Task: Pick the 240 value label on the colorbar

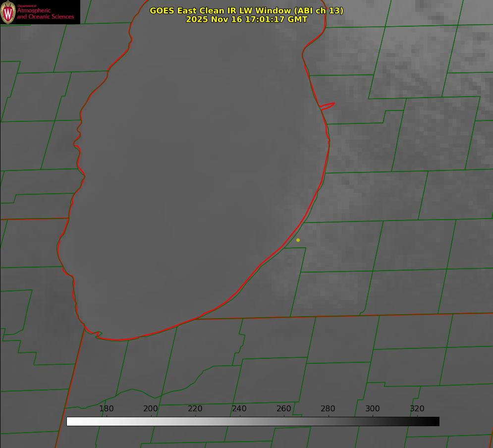Action: click(239, 409)
